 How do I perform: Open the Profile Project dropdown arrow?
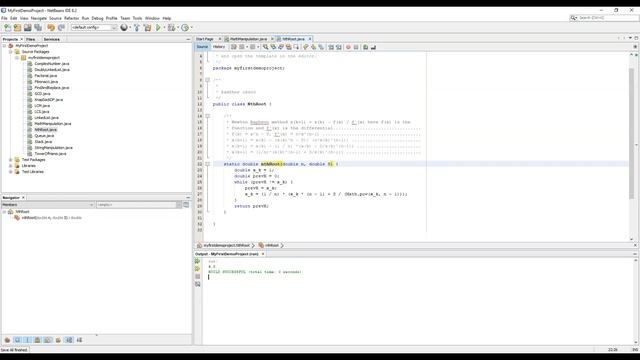191,28
